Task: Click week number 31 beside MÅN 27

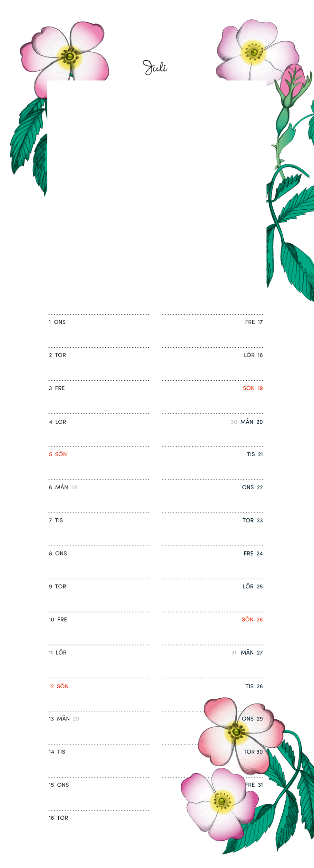Action: (x=234, y=653)
